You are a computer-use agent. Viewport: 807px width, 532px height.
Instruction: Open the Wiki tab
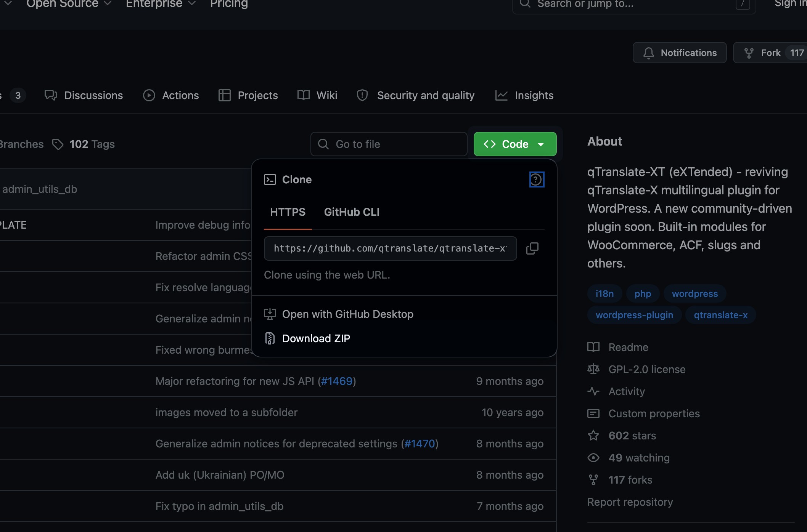pyautogui.click(x=317, y=95)
